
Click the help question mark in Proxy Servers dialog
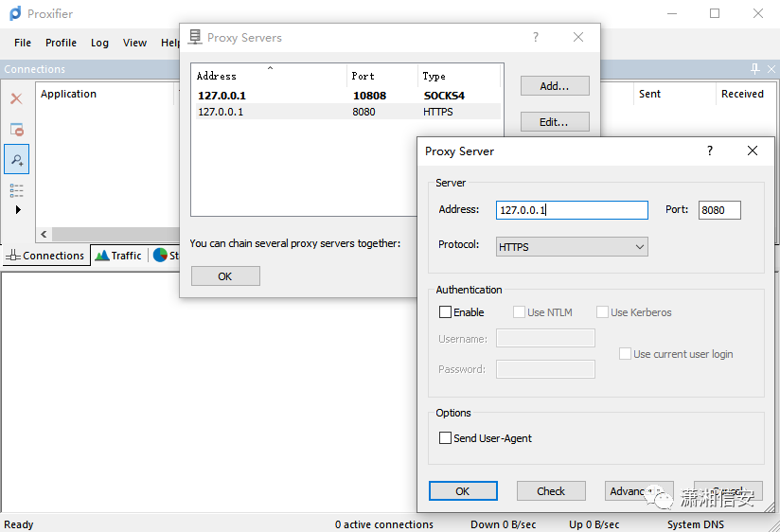pos(535,37)
